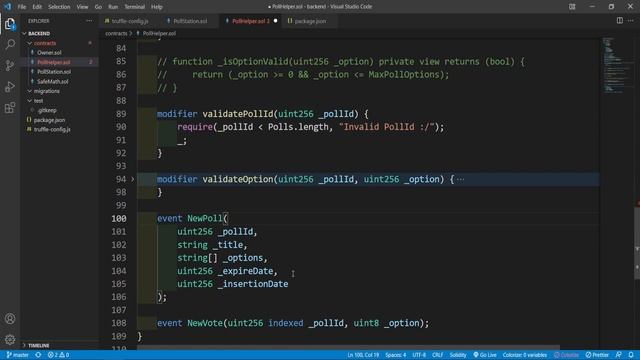Open the Terminal menu
This screenshot has width=640, height=360.
pyautogui.click(x=134, y=7)
